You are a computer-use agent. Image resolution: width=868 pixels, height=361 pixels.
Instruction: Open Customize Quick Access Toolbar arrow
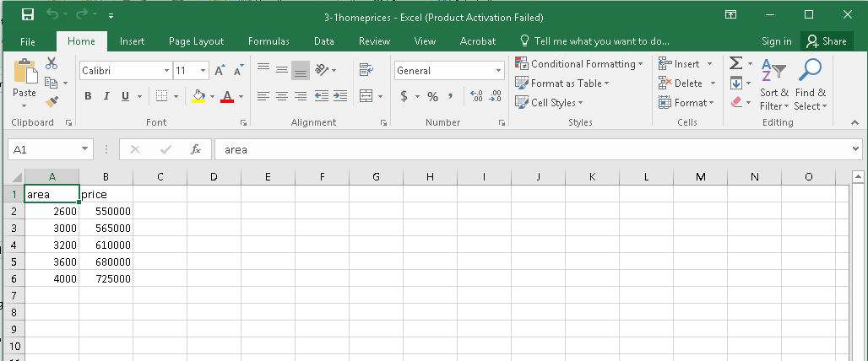111,16
